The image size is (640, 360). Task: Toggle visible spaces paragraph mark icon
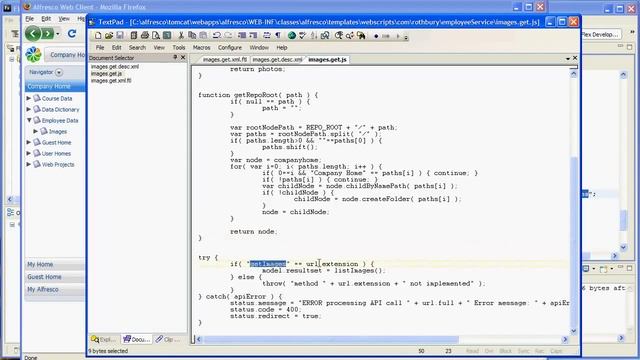(x=278, y=36)
